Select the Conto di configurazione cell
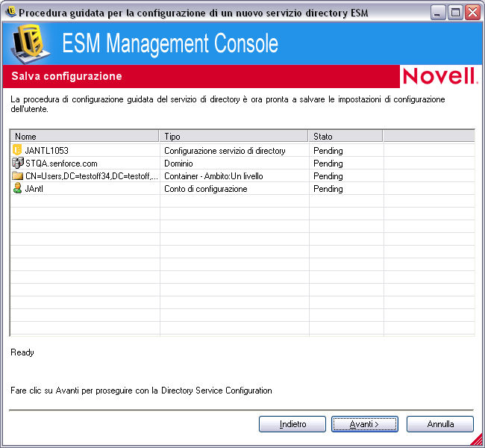 click(x=205, y=189)
